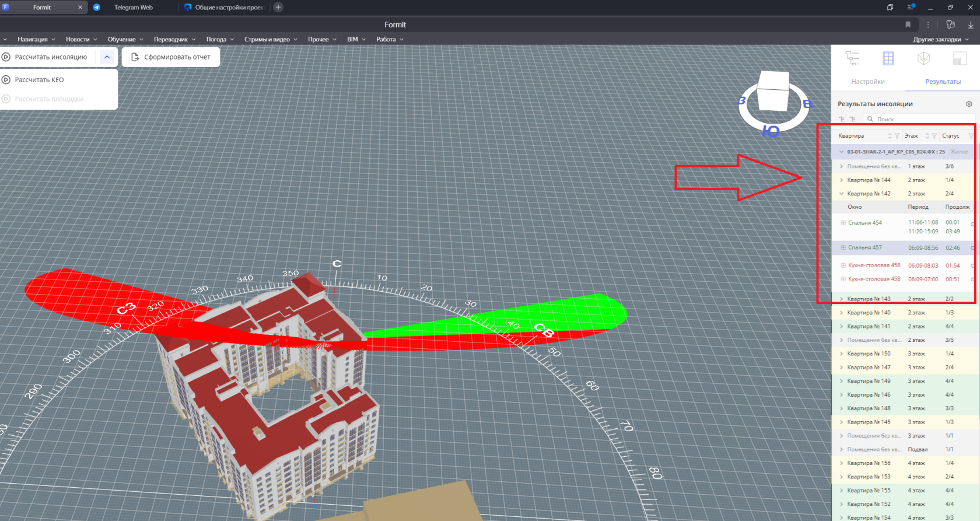Screen dimensions: 980x521
Task: Select the grid table panel icon
Action: [x=888, y=58]
